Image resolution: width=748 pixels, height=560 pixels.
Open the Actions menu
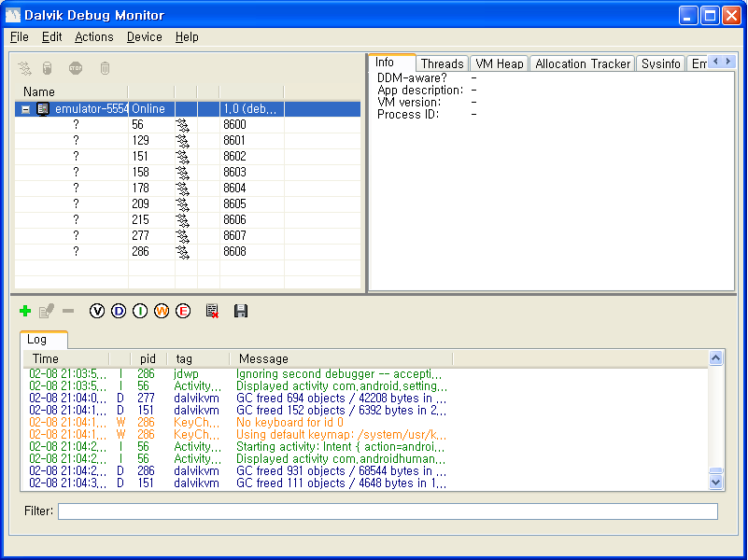tap(94, 37)
